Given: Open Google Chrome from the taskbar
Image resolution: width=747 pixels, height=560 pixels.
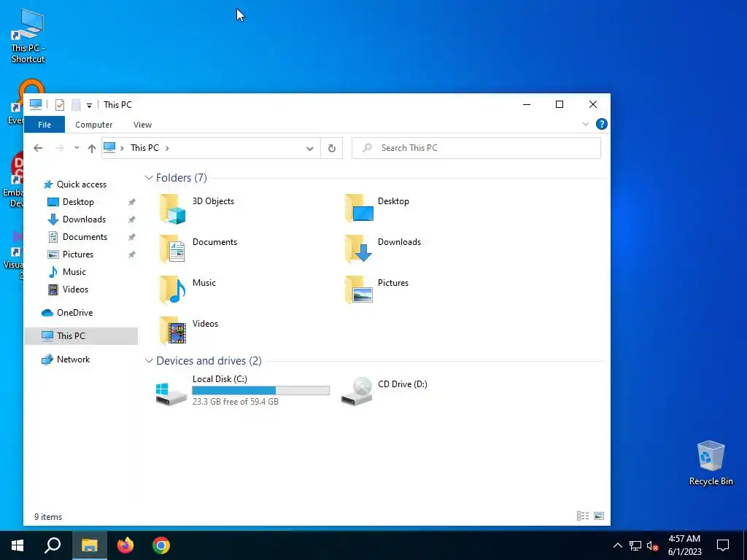Looking at the screenshot, I should [x=161, y=545].
